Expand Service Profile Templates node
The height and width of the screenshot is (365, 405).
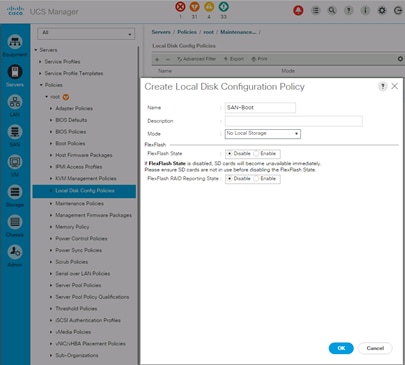tap(40, 73)
